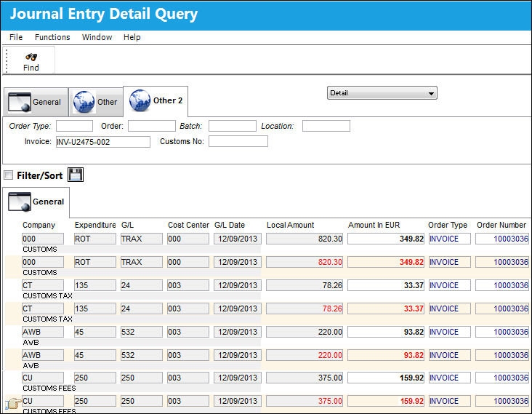Open the Help menu
This screenshot has height=414, width=532.
pos(132,37)
